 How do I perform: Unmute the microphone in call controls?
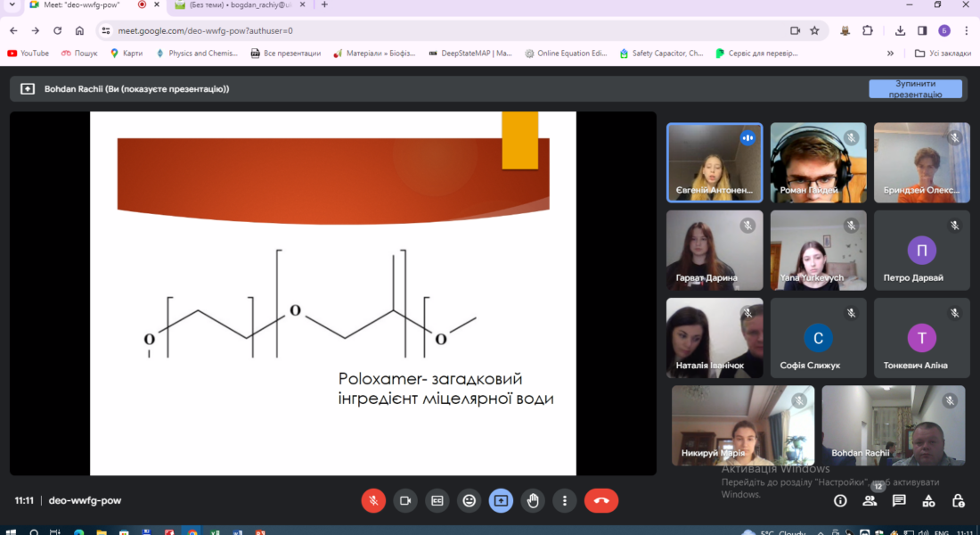(373, 500)
